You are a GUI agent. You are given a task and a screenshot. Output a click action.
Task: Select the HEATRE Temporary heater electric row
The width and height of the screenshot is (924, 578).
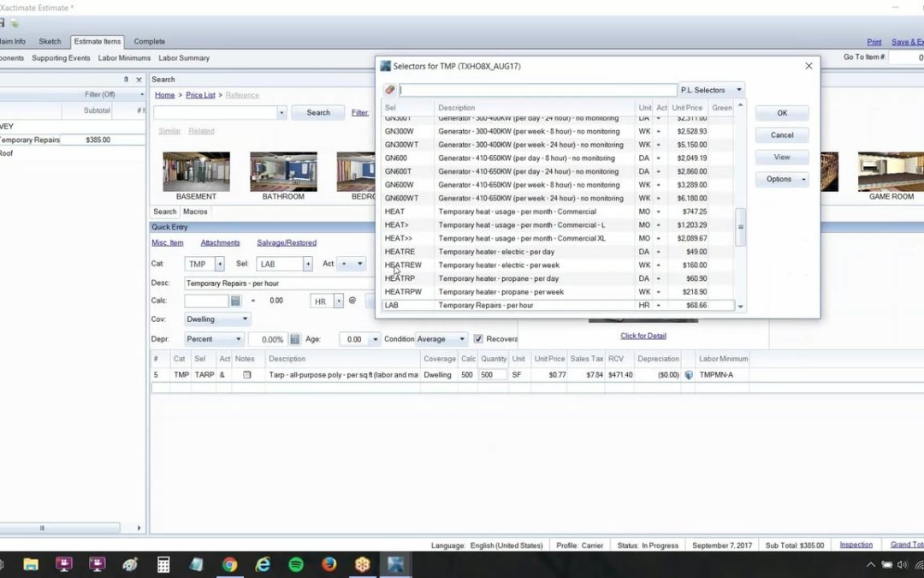(558, 252)
